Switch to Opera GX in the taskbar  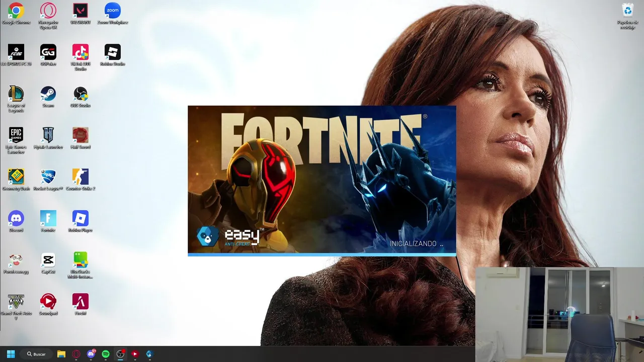(x=76, y=354)
